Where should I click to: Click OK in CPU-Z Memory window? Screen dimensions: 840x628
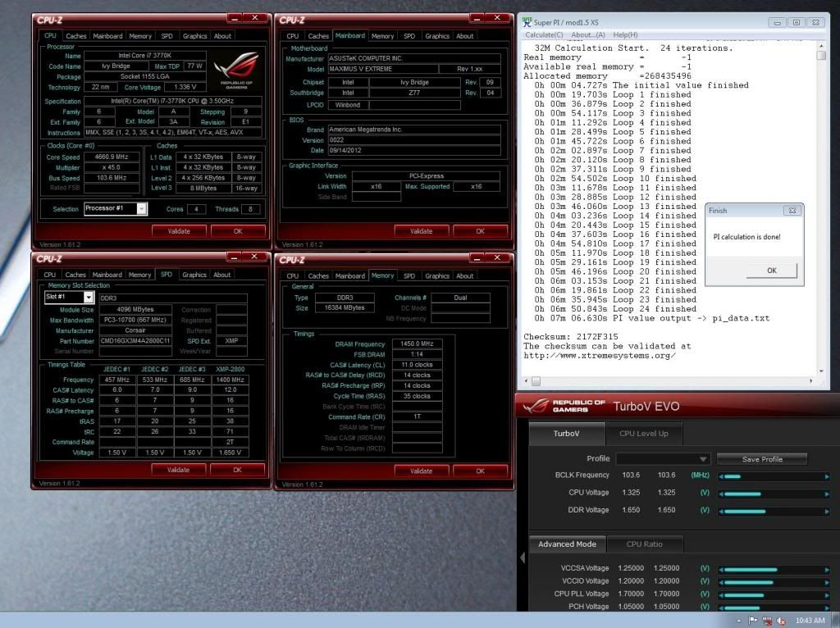[480, 471]
